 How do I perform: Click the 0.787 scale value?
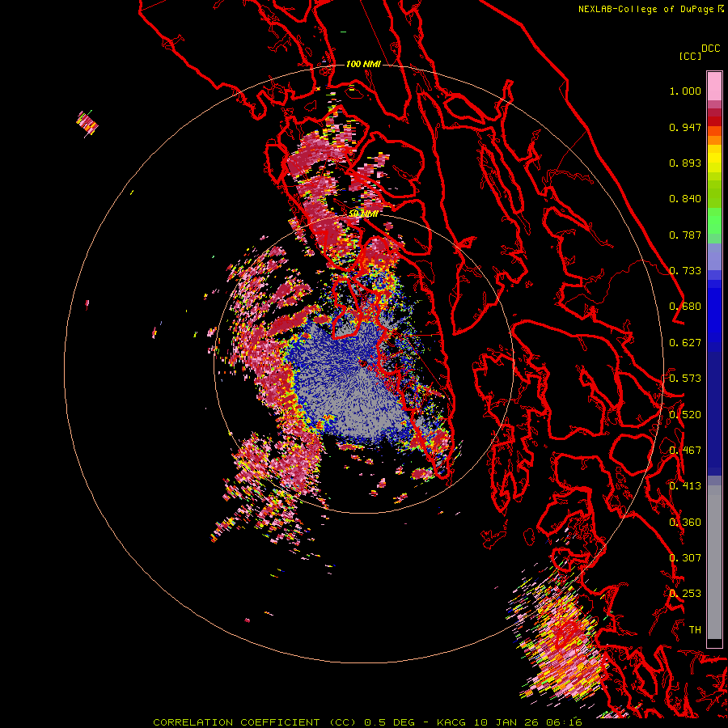point(685,235)
